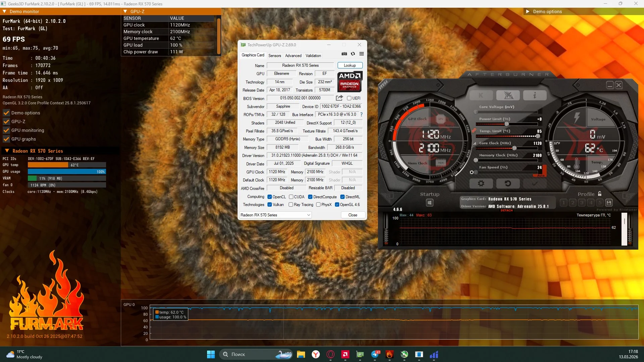Click Afterburner OC Scanner jet icon
The height and width of the screenshot is (362, 644).
[x=508, y=96]
